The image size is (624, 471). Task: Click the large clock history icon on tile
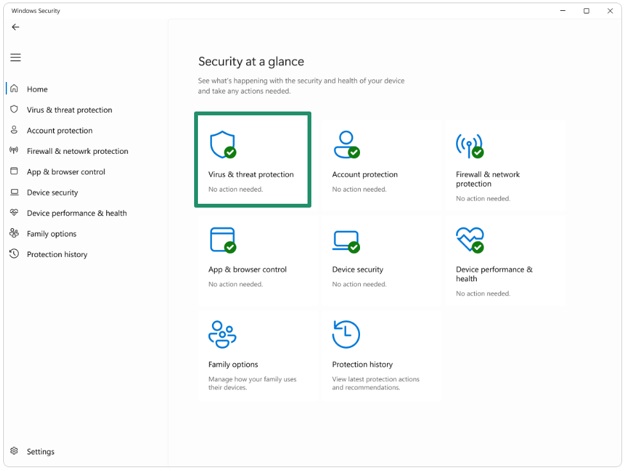click(x=346, y=335)
